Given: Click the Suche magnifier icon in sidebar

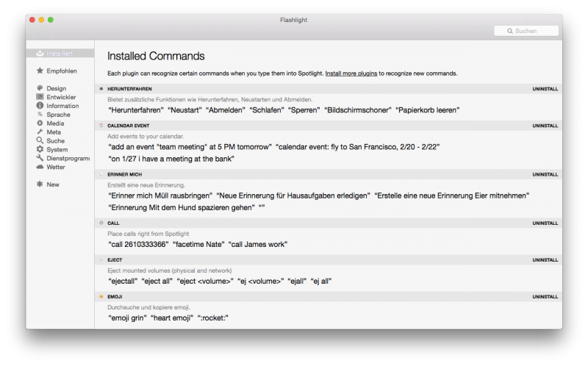Looking at the screenshot, I should pyautogui.click(x=40, y=140).
